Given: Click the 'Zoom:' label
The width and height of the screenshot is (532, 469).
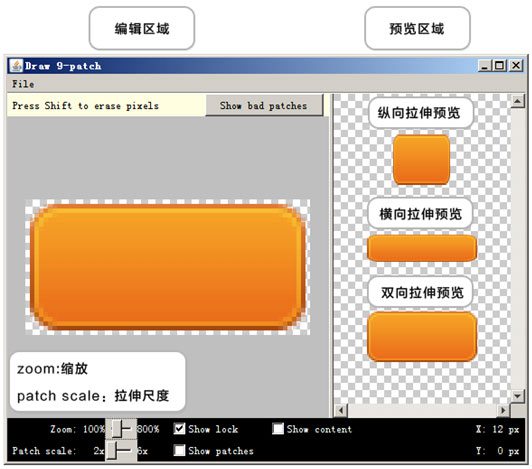Looking at the screenshot, I should point(63,429).
